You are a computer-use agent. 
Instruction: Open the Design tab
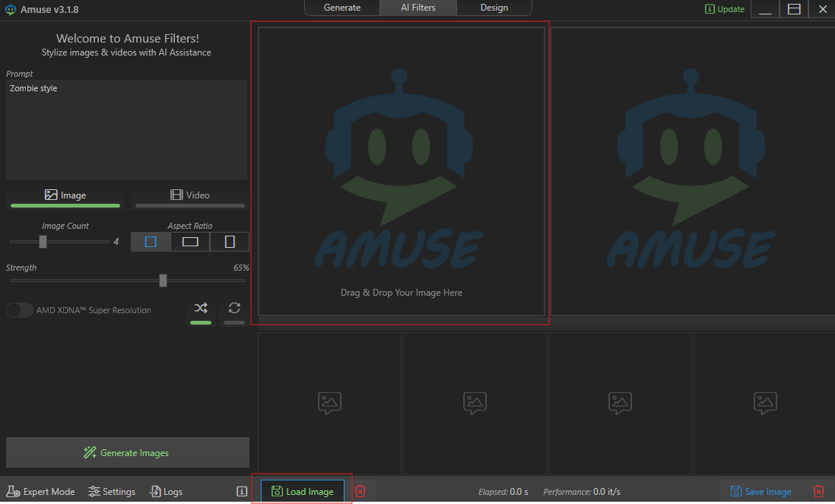pos(494,8)
